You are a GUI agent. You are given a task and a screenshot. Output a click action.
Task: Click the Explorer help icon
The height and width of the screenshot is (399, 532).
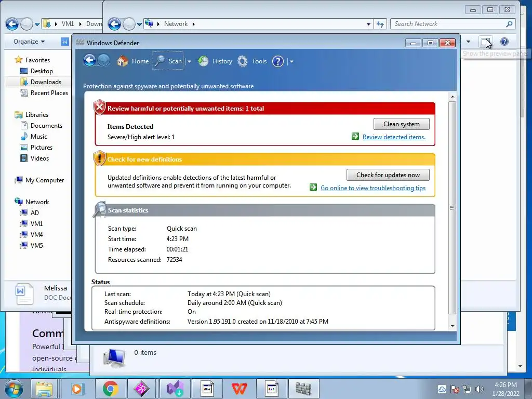tap(504, 42)
